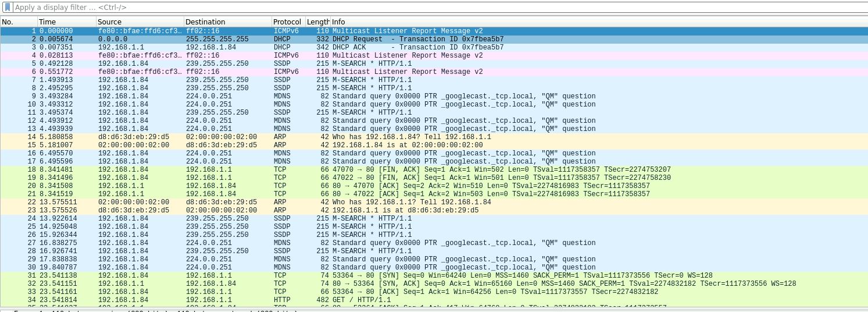Sort by the No. column header

tap(19, 22)
